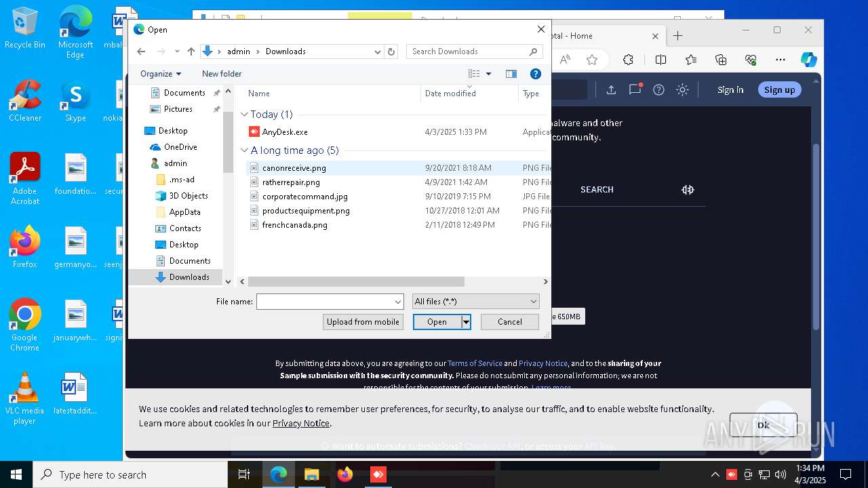The width and height of the screenshot is (868, 488).
Task: Expand Open button split arrow
Action: pos(466,322)
